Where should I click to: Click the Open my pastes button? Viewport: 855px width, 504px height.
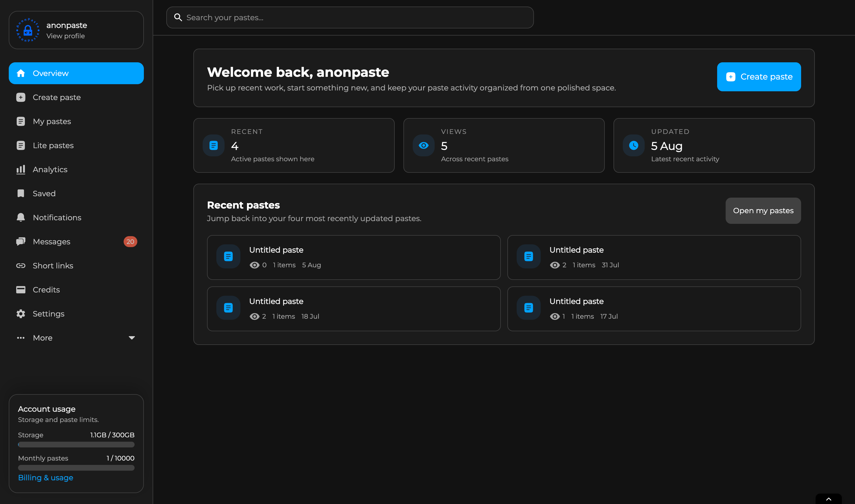[763, 210]
